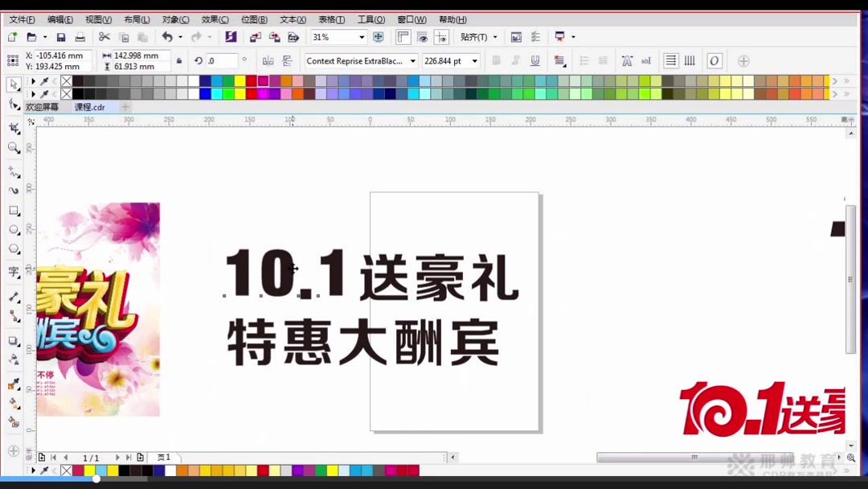Select the Rectangle tool
868x489 pixels.
(13, 209)
